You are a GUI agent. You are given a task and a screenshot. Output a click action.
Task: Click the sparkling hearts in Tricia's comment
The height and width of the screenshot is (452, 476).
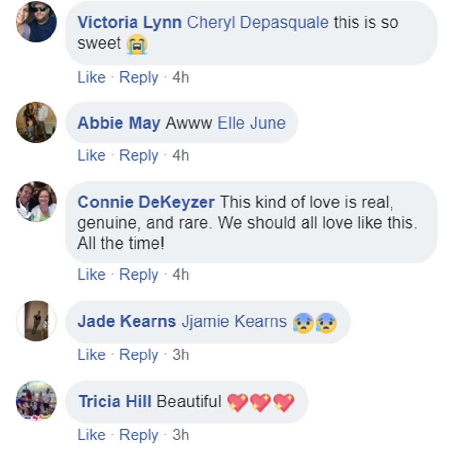[260, 402]
